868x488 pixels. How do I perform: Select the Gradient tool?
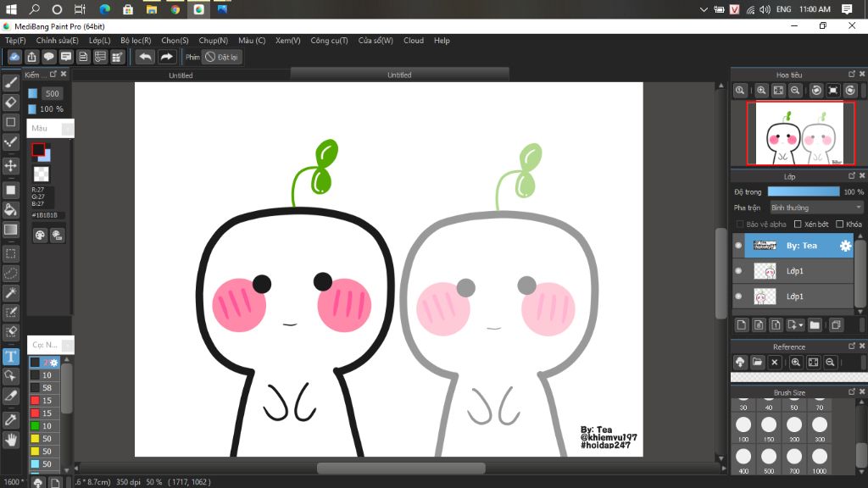coord(10,230)
